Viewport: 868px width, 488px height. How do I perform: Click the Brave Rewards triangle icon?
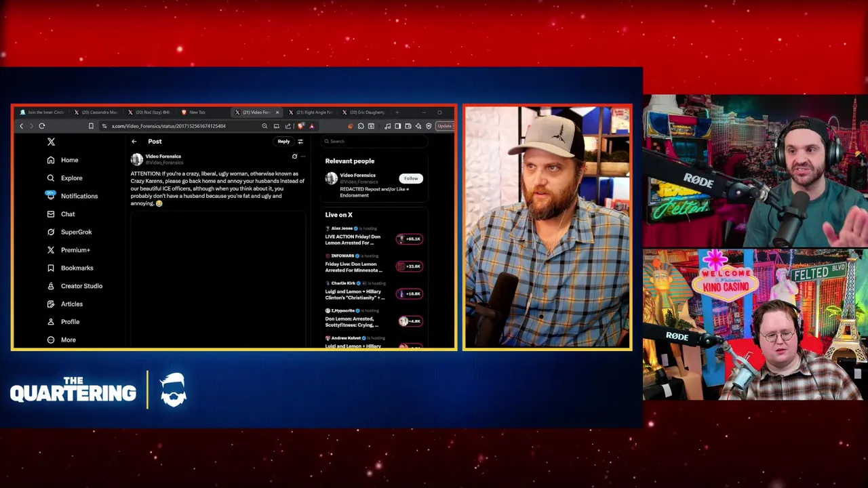click(311, 126)
